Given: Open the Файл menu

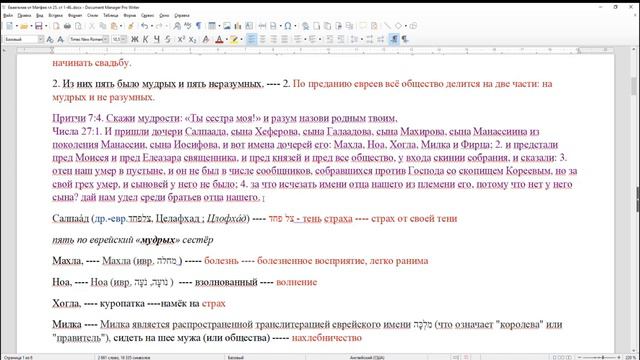Looking at the screenshot, I should click(x=8, y=16).
